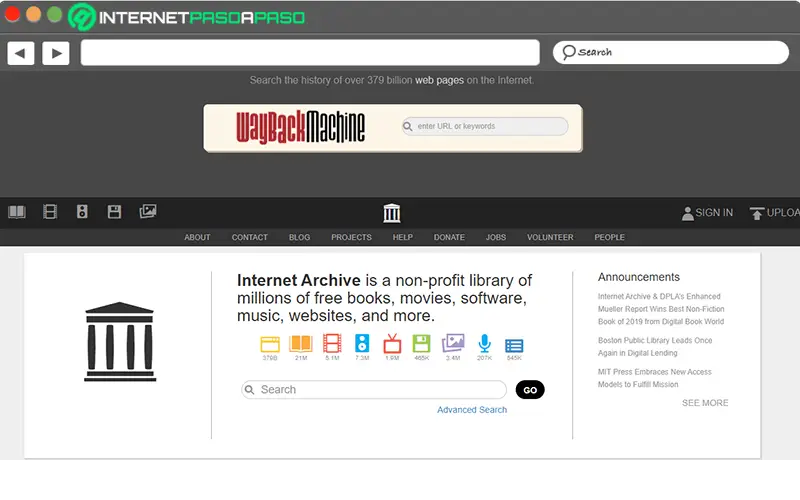Open the PROJECTS menu item
The image size is (800, 500).
(x=351, y=237)
